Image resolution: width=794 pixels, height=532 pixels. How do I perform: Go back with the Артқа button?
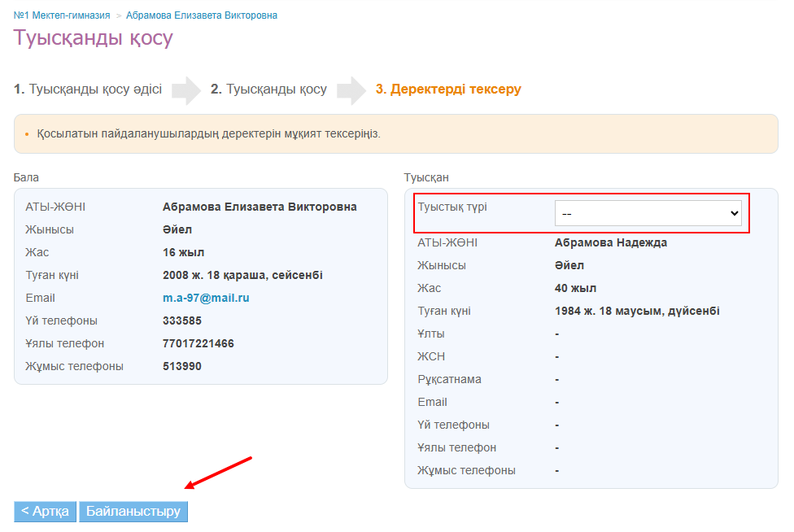[46, 512]
